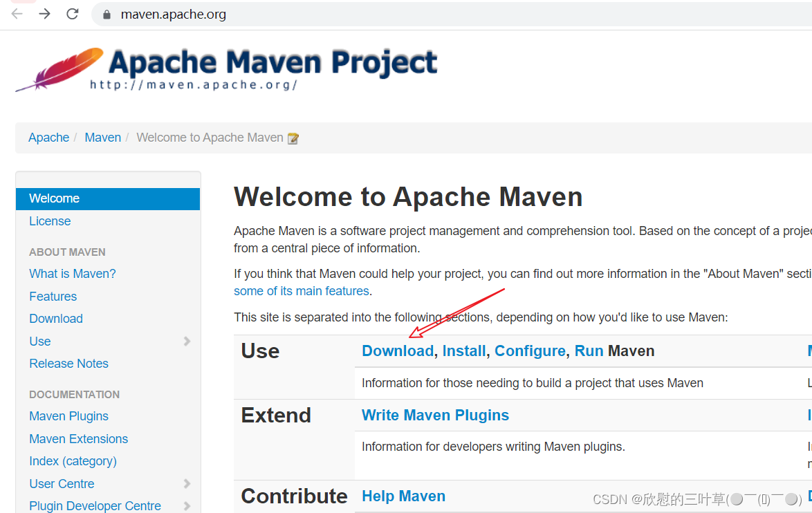Open the Maven Plugins sidebar link

69,416
